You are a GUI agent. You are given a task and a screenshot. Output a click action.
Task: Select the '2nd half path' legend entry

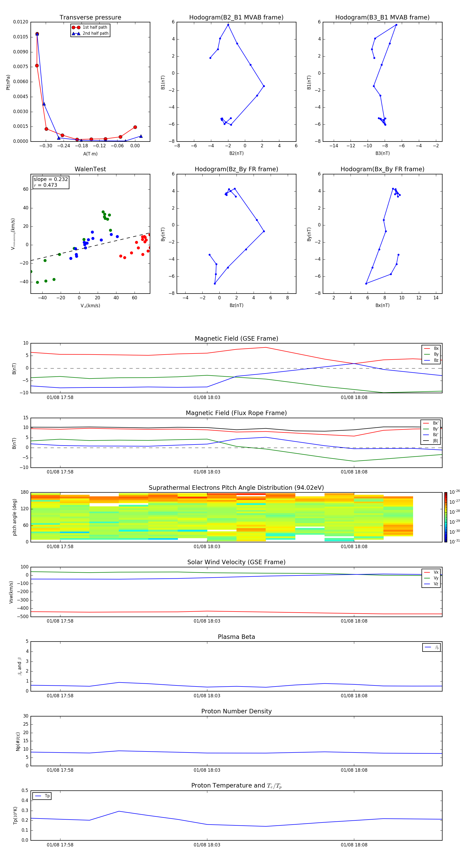coord(90,33)
